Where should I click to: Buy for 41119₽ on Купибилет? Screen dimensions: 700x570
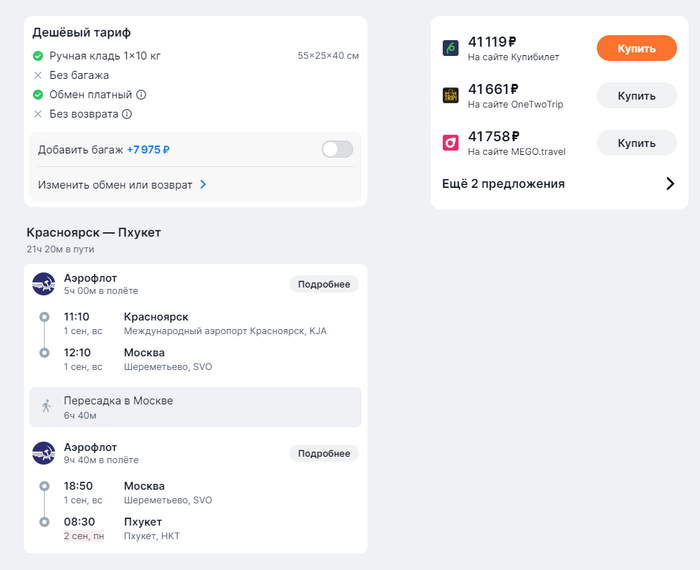(637, 48)
